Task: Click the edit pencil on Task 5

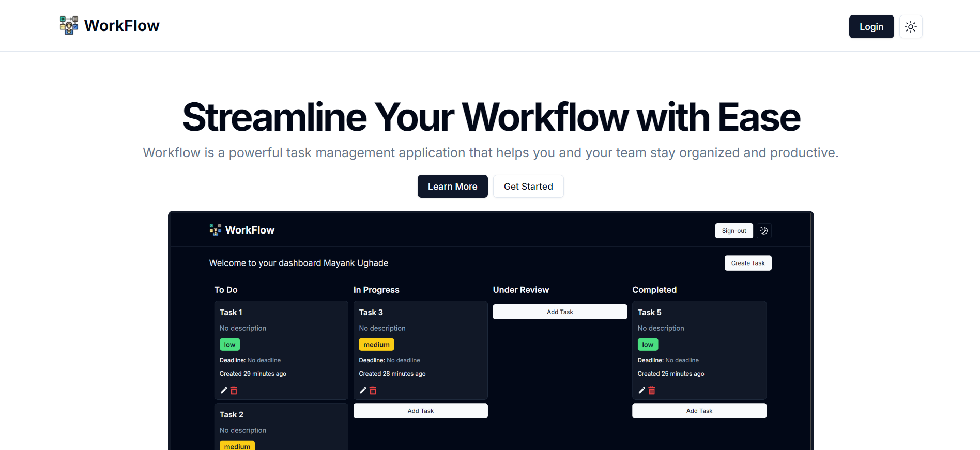Action: pos(641,391)
